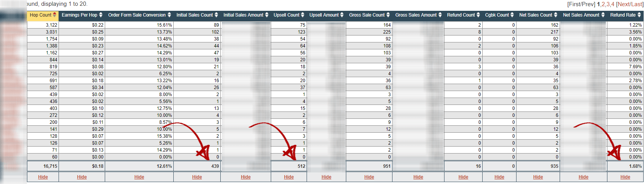The height and width of the screenshot is (184, 644).
Task: Click the First/Prev pagination link
Action: click(x=581, y=4)
